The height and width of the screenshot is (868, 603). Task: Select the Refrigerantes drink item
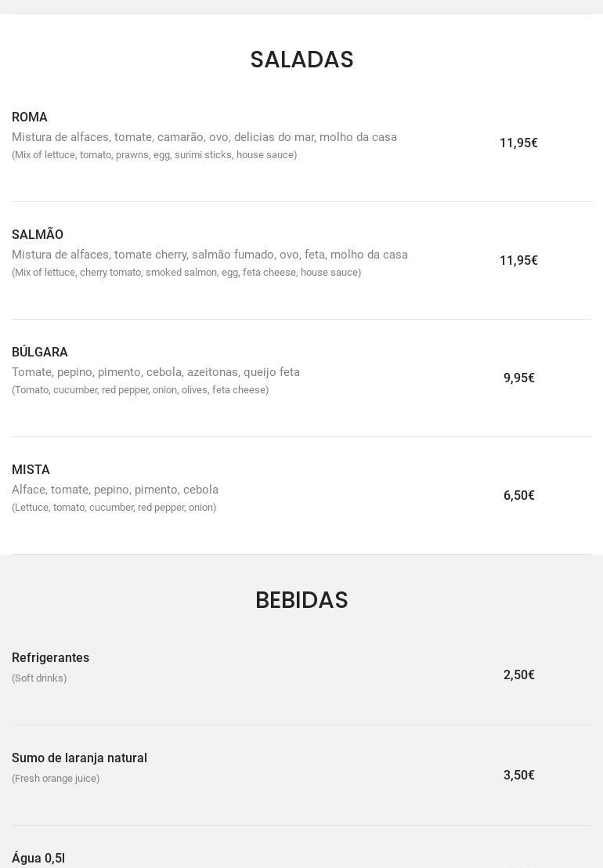pos(50,657)
